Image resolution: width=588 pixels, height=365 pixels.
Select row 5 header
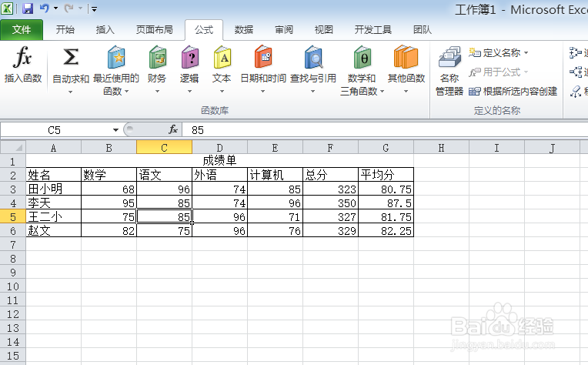13,216
